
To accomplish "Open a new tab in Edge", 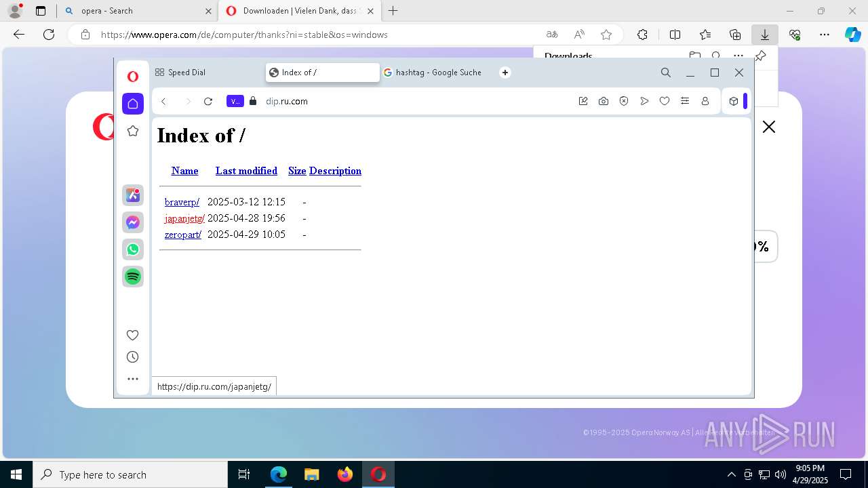I will pos(393,11).
